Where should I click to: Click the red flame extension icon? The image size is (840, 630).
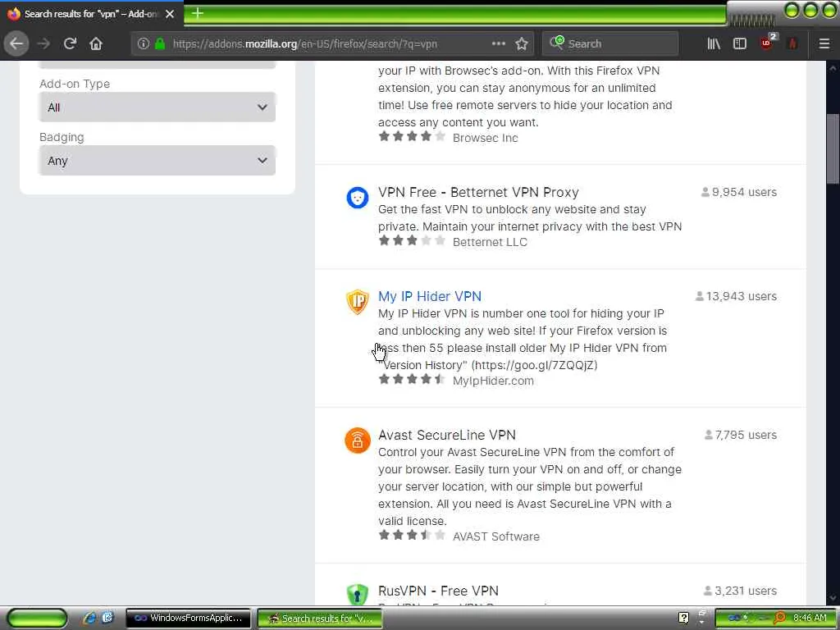click(x=792, y=43)
